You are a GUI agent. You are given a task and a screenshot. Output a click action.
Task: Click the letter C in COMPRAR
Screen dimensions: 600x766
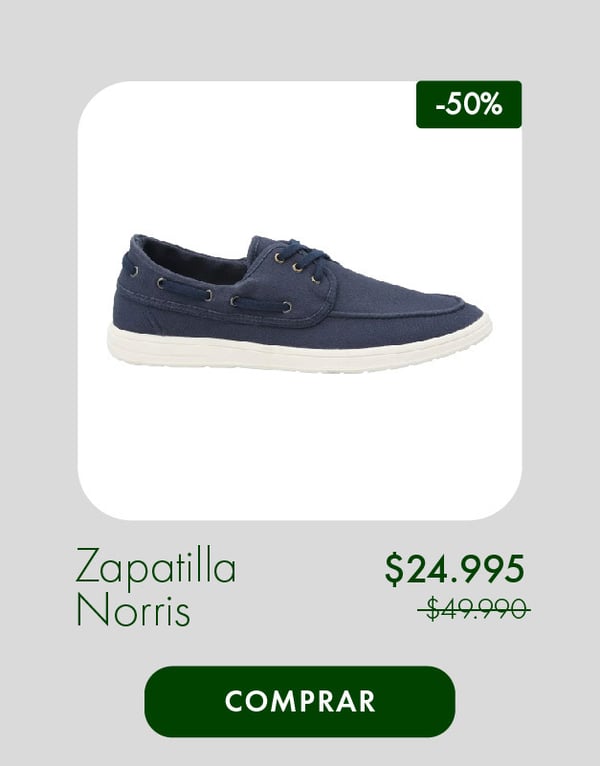pos(235,702)
